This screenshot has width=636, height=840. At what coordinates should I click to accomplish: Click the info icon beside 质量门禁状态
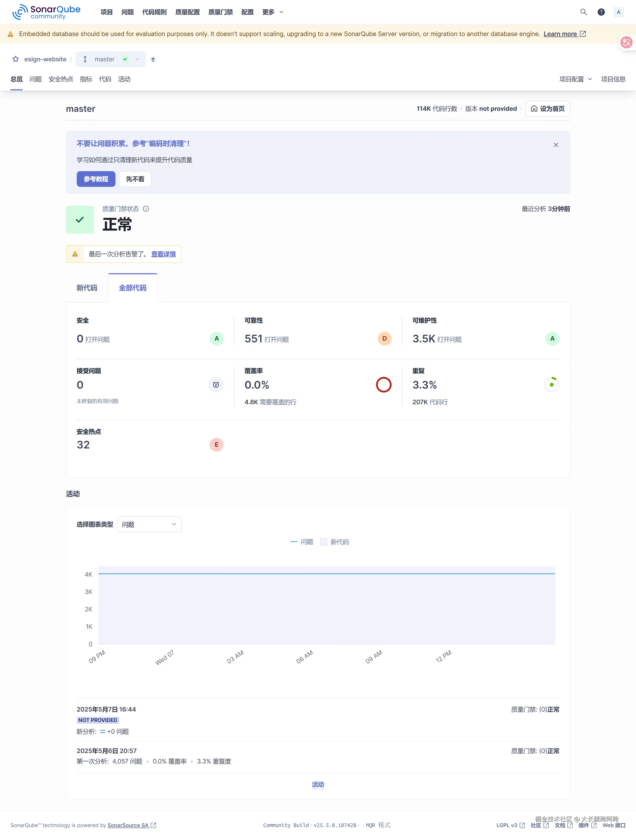146,208
